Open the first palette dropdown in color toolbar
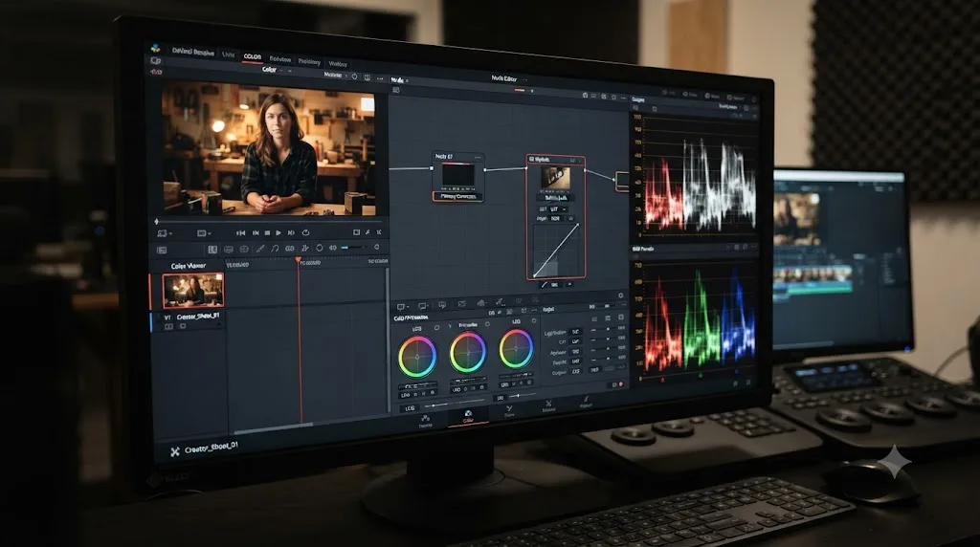The height and width of the screenshot is (547, 980). point(403,307)
